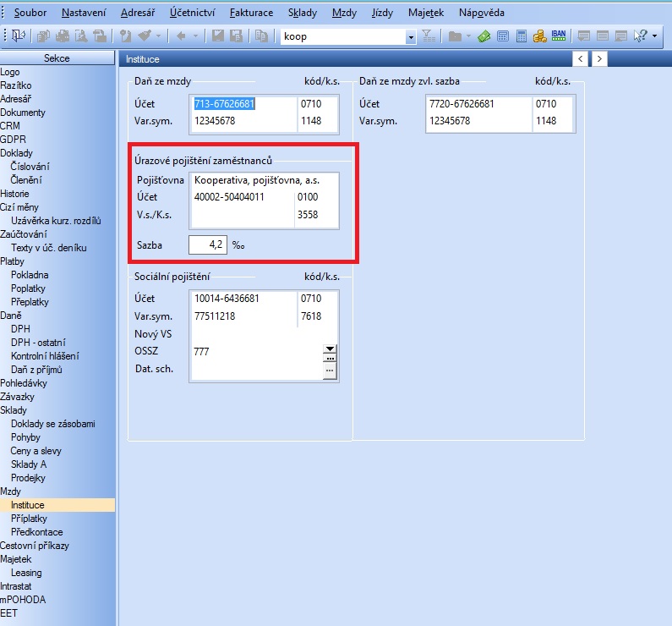This screenshot has width=672, height=626.
Task: Click the IBAN toolbar icon
Action: pos(559,36)
